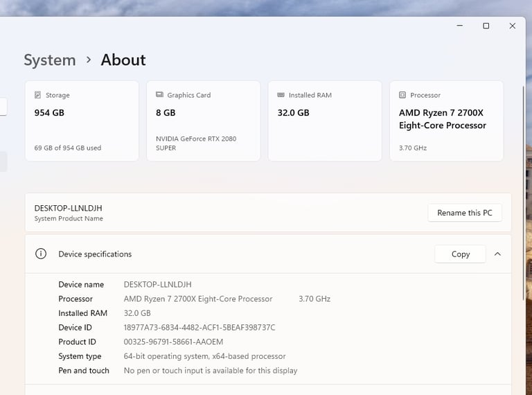This screenshot has height=395, width=532.
Task: Click 'NVIDIA GeForce RTX 2080 SUPER' text
Action: 196,143
